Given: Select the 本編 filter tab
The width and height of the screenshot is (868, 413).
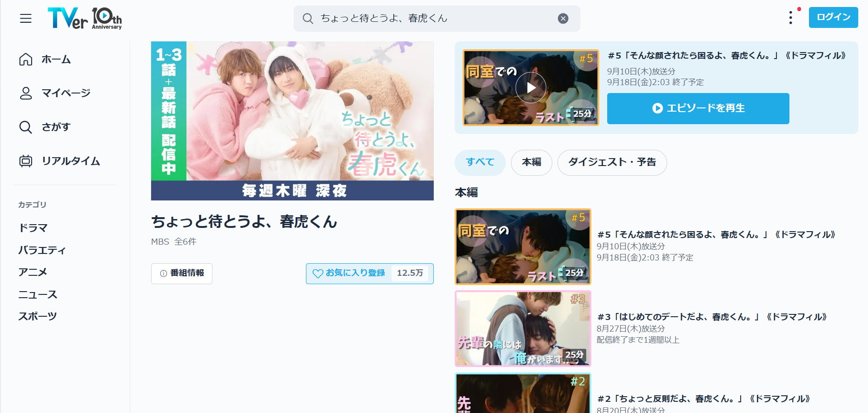Looking at the screenshot, I should click(531, 162).
